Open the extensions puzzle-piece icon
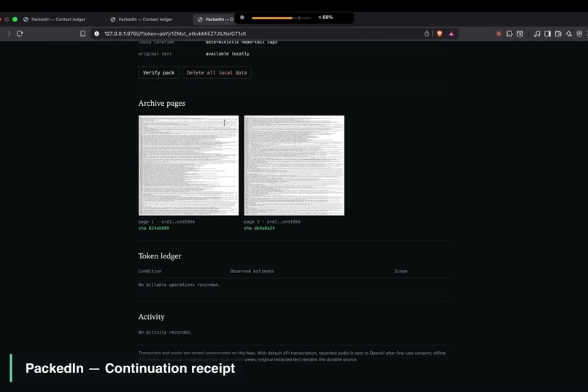 pyautogui.click(x=509, y=34)
